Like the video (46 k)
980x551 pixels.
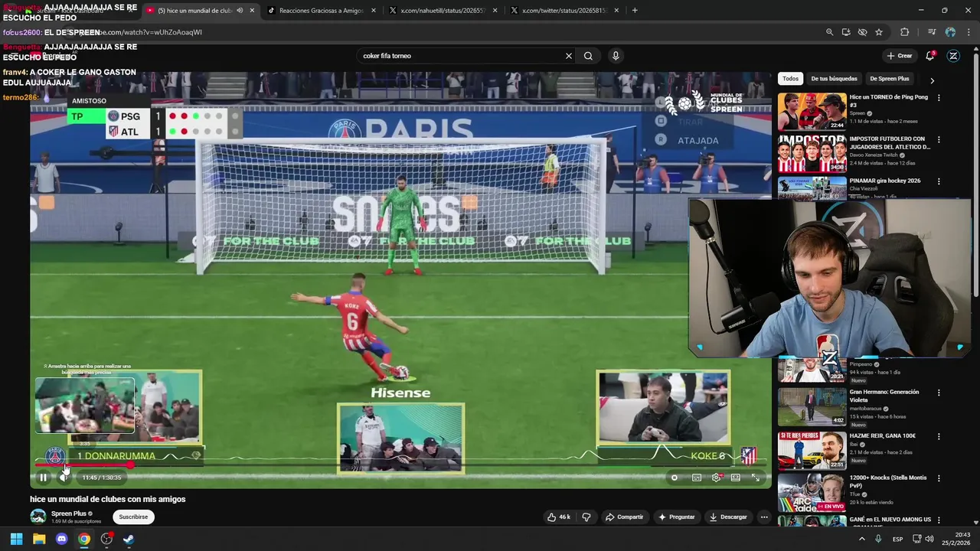click(558, 517)
